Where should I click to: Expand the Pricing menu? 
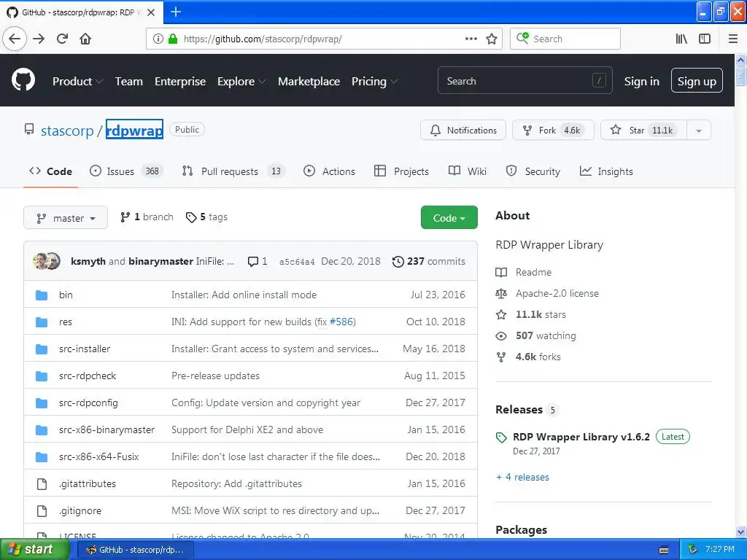click(x=374, y=82)
